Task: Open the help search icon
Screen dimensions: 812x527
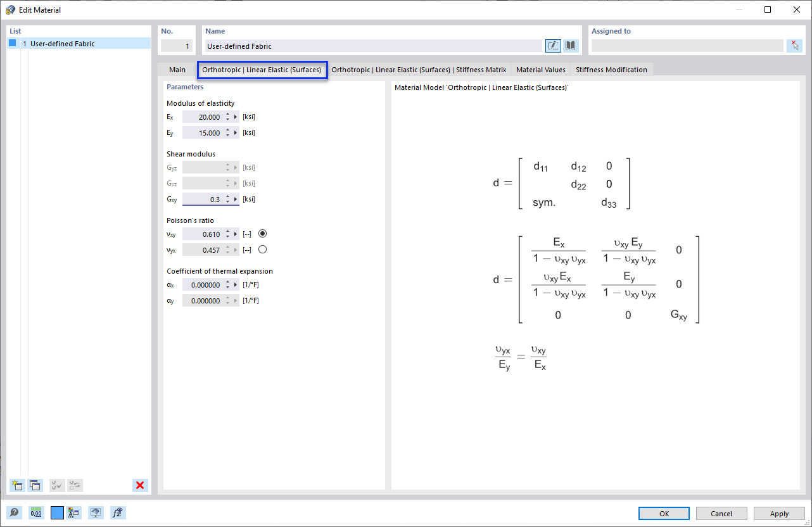Action: click(x=13, y=513)
